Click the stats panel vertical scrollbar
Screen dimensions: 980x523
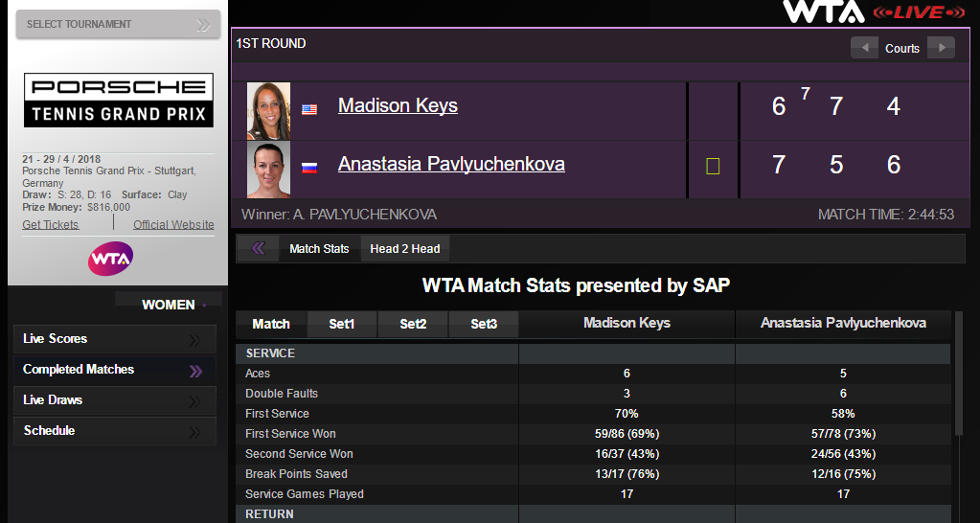[x=959, y=374]
